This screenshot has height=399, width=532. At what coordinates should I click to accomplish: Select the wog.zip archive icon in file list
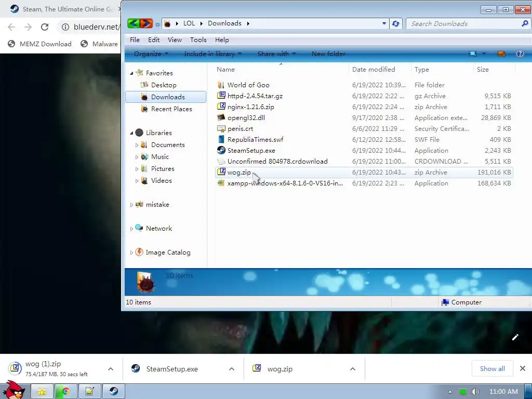[221, 172]
